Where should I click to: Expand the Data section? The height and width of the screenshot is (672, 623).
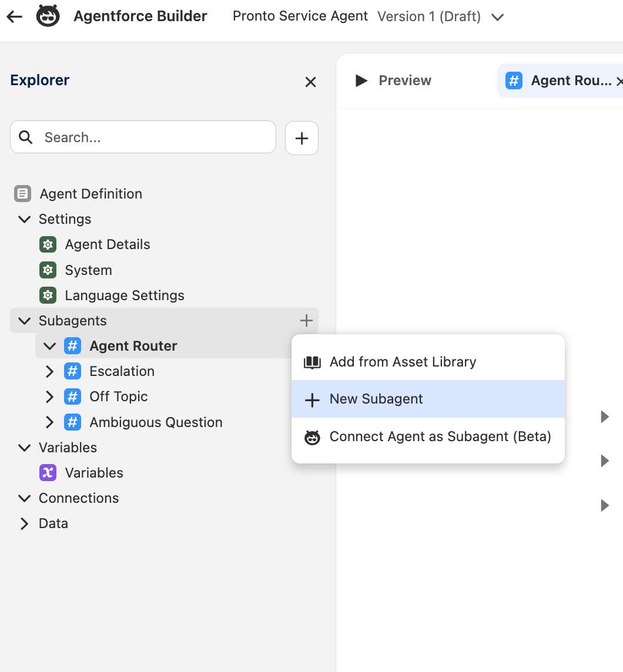click(25, 524)
